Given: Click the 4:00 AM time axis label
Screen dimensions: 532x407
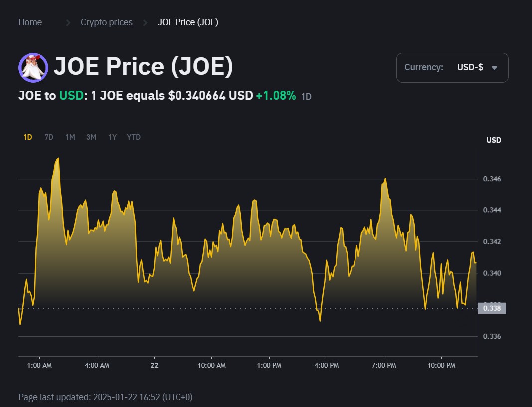Looking at the screenshot, I should [97, 365].
